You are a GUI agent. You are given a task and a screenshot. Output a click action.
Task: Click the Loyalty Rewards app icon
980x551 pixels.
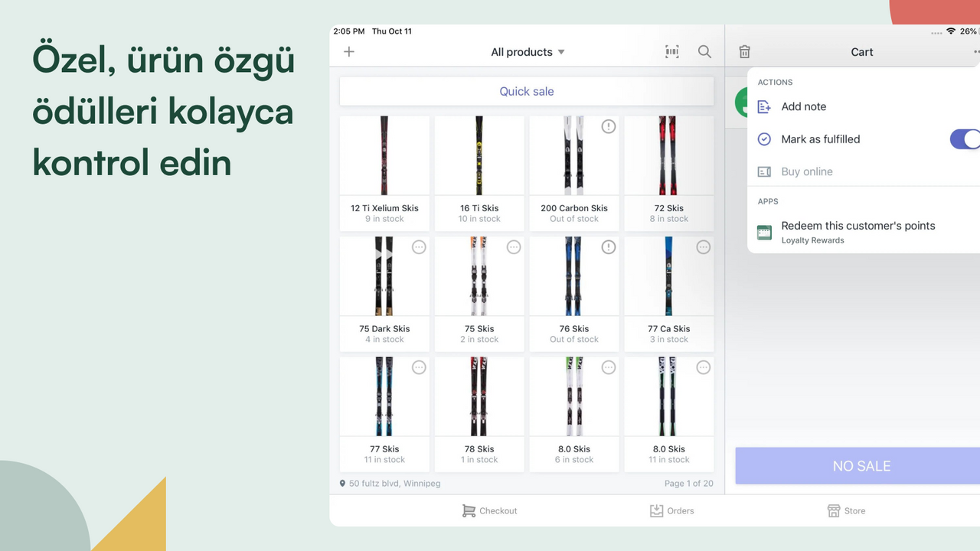(764, 233)
